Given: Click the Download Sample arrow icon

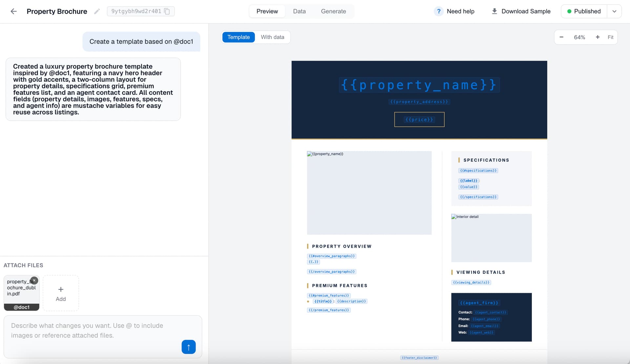Looking at the screenshot, I should (x=494, y=11).
